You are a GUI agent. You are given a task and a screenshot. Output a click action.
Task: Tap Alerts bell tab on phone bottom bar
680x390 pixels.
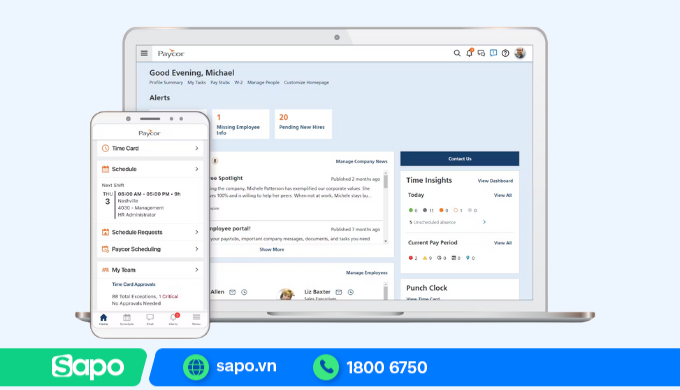(x=173, y=319)
